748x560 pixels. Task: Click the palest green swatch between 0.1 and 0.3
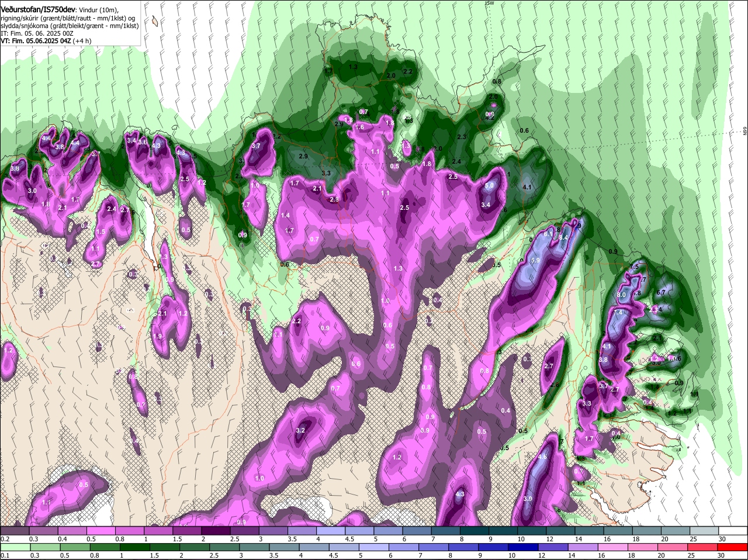point(16,547)
